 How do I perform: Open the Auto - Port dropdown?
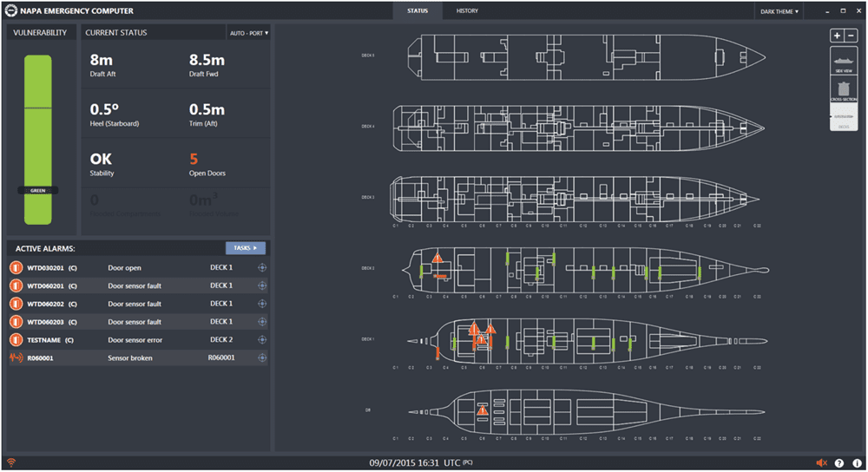click(248, 33)
